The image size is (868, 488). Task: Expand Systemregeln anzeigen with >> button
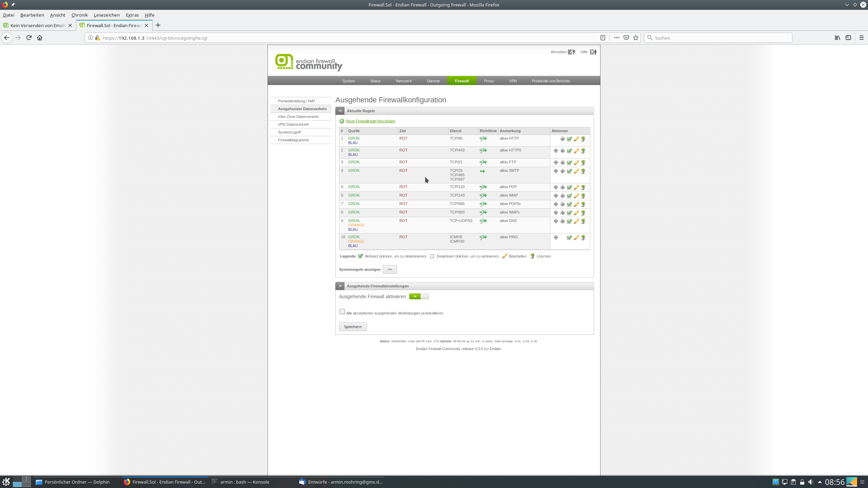pos(390,269)
